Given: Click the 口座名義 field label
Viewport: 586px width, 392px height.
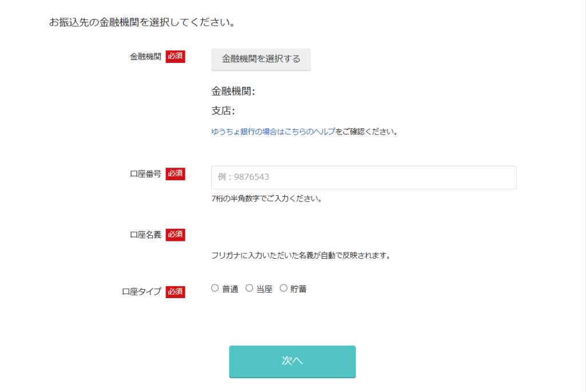Looking at the screenshot, I should coord(145,235).
